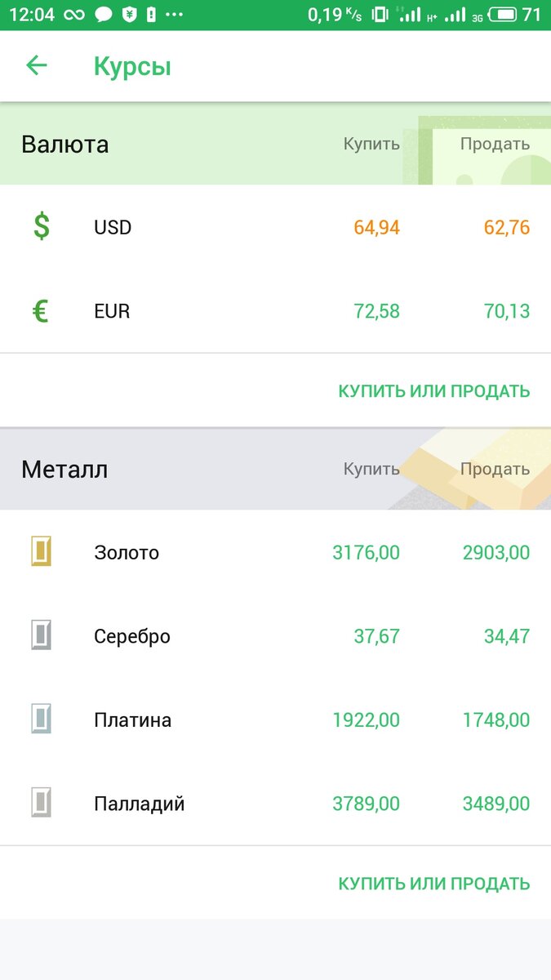Select the silver bar icon for Серебро

[x=42, y=636]
